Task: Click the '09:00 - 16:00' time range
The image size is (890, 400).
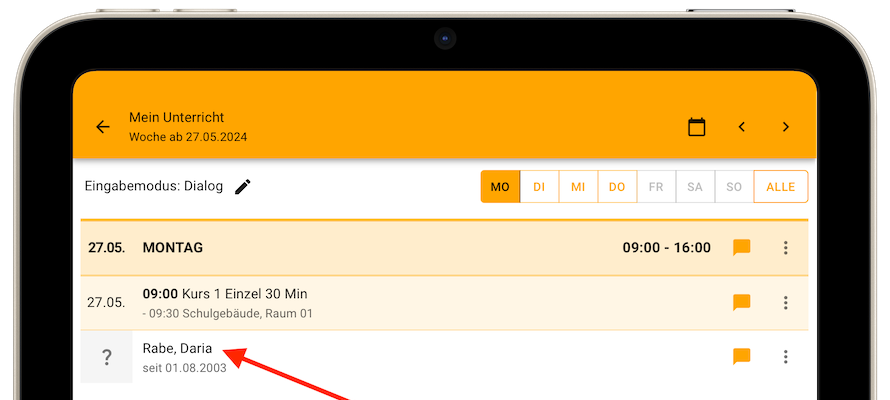Action: point(666,248)
